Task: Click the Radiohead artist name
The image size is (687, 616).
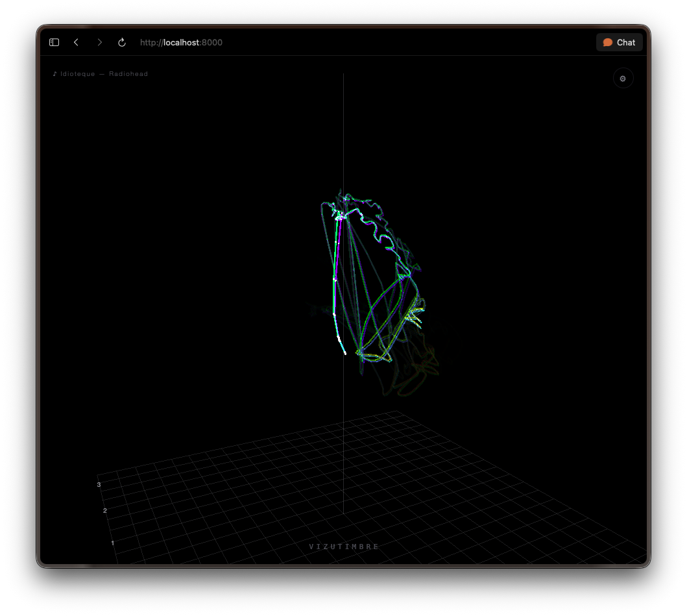Action: 128,73
